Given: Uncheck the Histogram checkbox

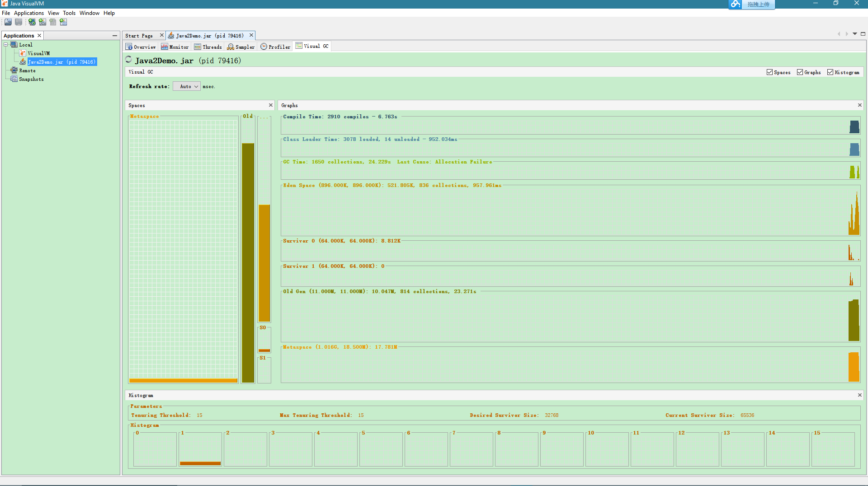Looking at the screenshot, I should pos(830,72).
